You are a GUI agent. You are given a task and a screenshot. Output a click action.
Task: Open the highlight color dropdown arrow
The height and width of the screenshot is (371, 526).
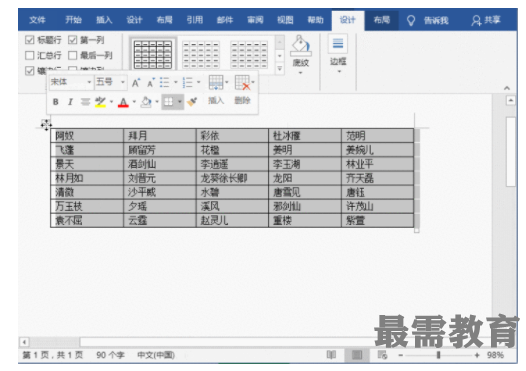coord(111,102)
